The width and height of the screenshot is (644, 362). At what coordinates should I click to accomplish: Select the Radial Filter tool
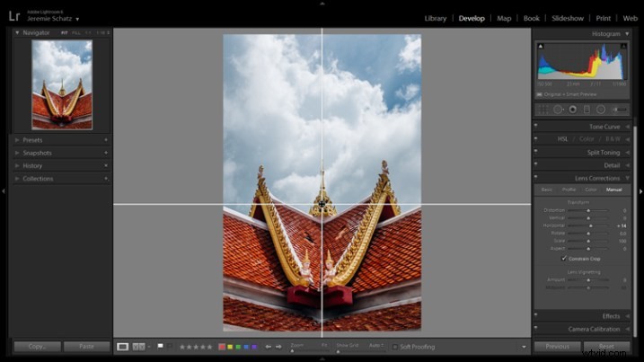pos(601,110)
